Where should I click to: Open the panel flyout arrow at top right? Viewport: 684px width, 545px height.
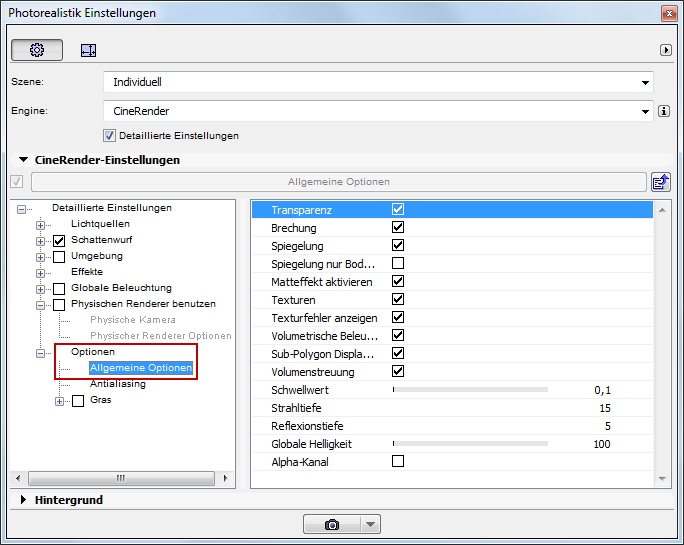tap(665, 50)
